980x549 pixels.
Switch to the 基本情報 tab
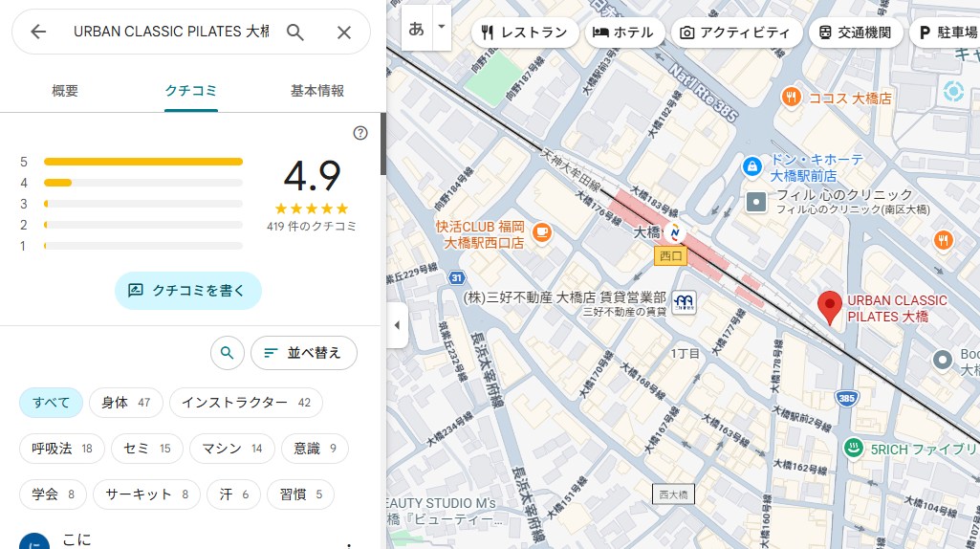coord(316,91)
